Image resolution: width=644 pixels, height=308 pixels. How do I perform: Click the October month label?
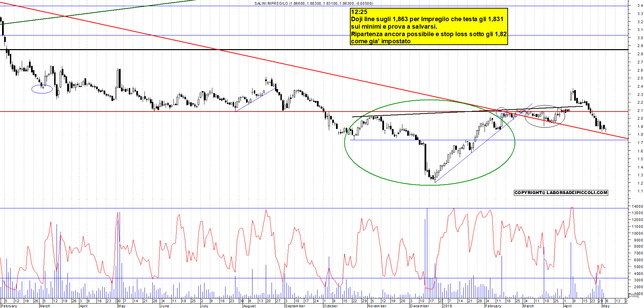(x=331, y=306)
